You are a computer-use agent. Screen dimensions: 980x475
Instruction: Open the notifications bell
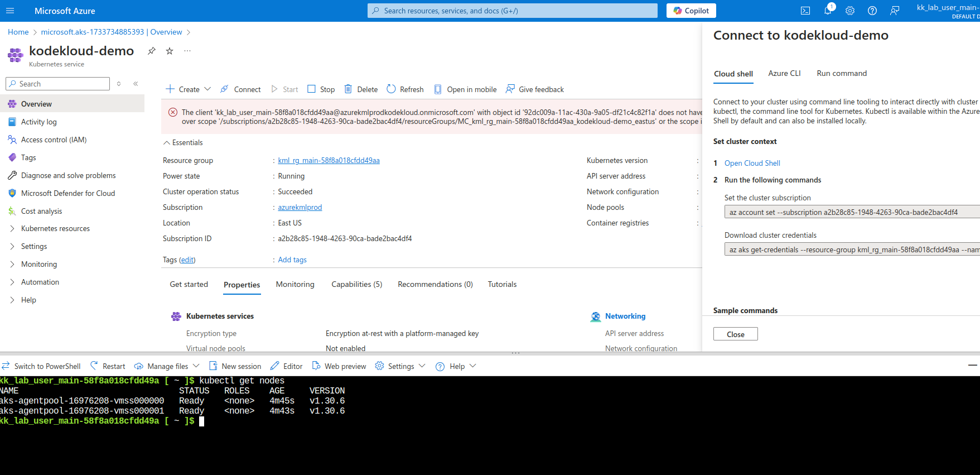tap(828, 10)
